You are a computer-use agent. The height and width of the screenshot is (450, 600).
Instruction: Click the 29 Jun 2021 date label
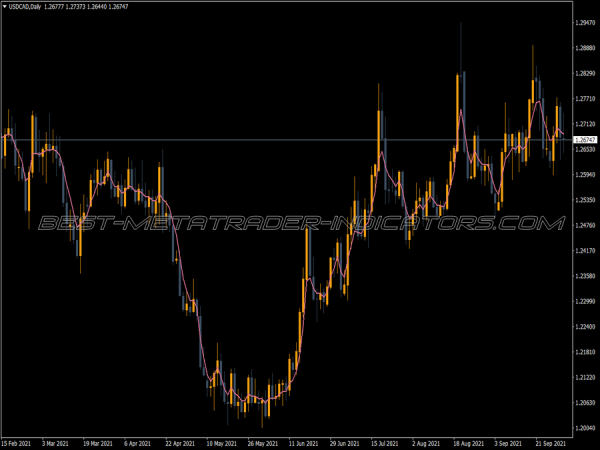[x=344, y=443]
